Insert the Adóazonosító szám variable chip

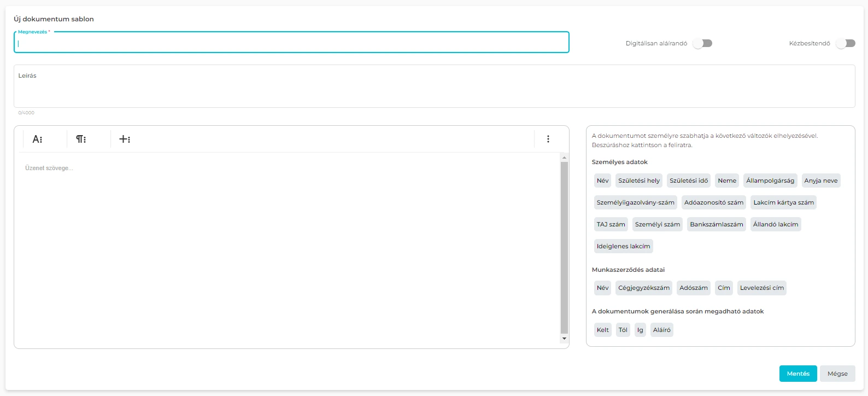[714, 202]
